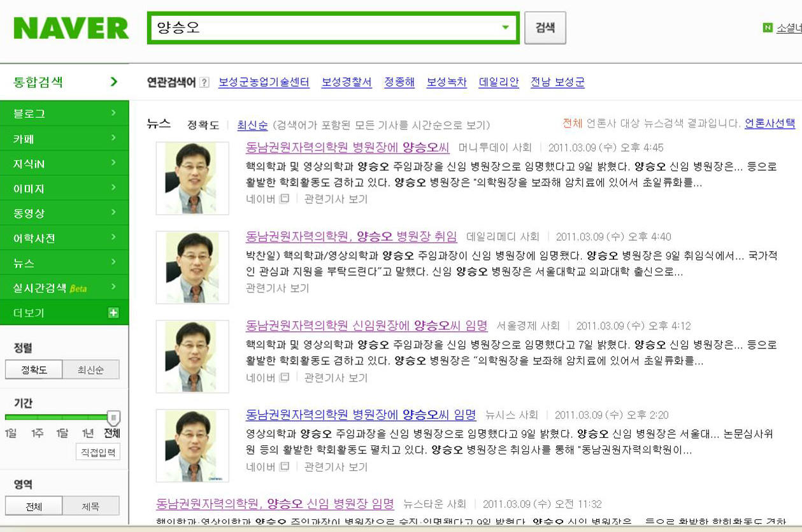Click the help icon beside 연관검색어
Image resolution: width=802 pixels, height=532 pixels.
click(x=204, y=82)
